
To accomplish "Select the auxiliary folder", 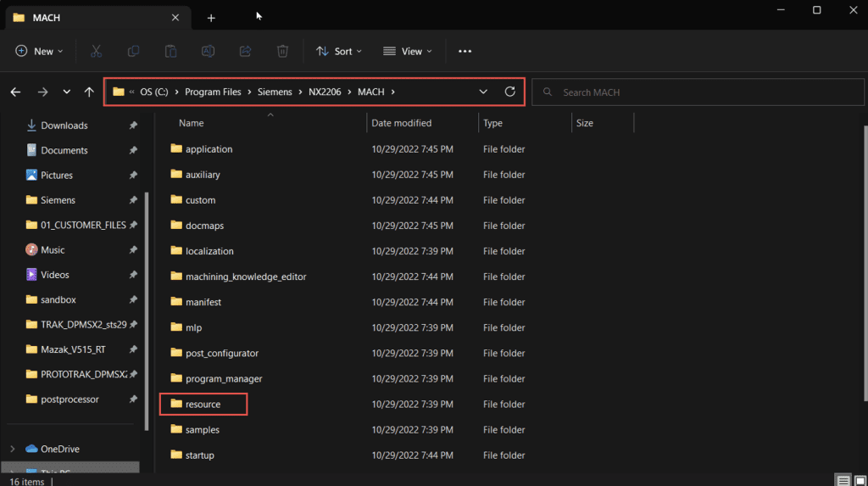I will [196, 175].
